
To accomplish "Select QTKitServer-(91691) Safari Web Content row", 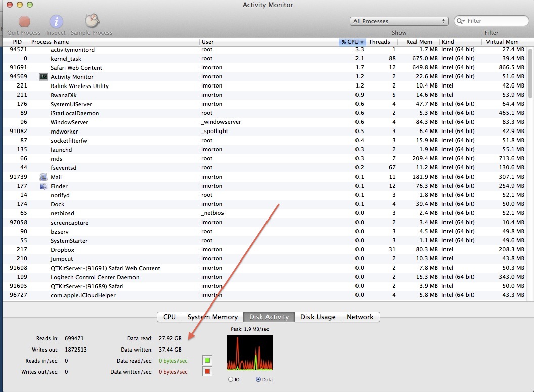I will click(x=264, y=268).
